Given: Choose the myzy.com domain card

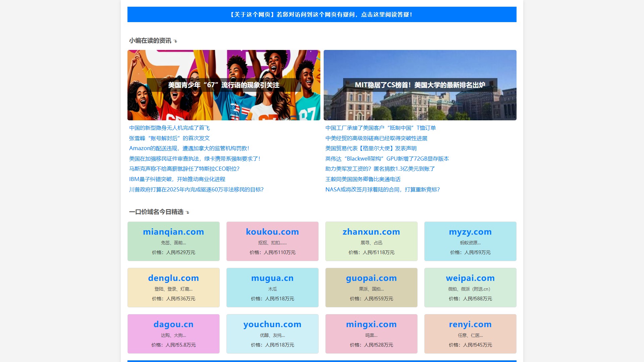Looking at the screenshot, I should pos(470,241).
